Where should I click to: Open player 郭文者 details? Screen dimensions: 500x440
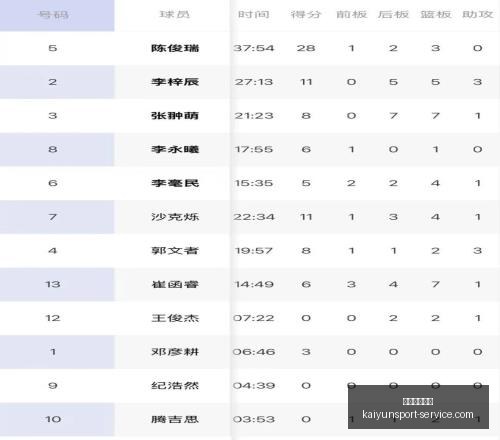[x=175, y=251]
